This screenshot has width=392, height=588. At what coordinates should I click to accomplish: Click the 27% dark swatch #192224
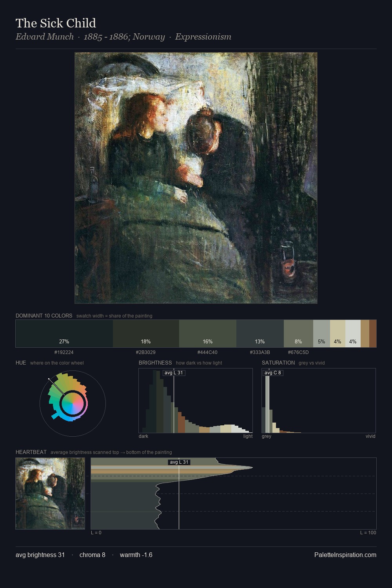64,334
